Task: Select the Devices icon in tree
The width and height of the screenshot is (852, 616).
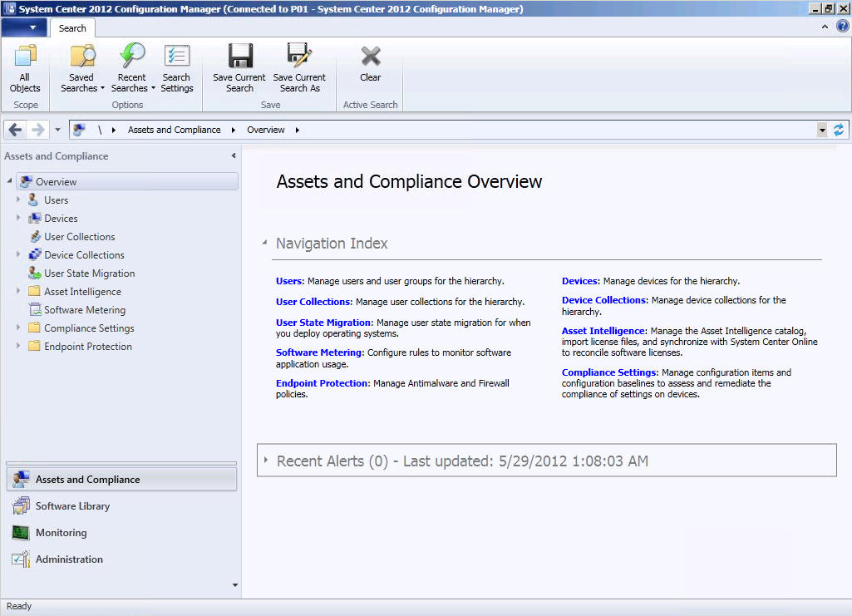Action: [x=34, y=219]
